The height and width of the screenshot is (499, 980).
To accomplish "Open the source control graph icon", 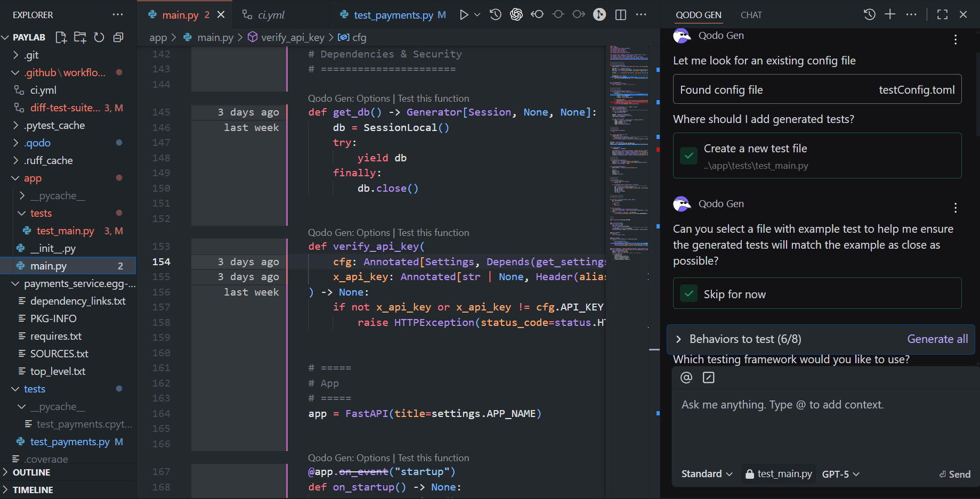I will [x=599, y=14].
